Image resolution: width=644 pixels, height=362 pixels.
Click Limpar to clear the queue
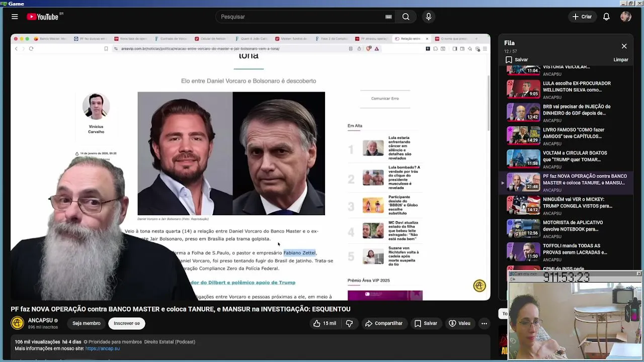(x=621, y=60)
